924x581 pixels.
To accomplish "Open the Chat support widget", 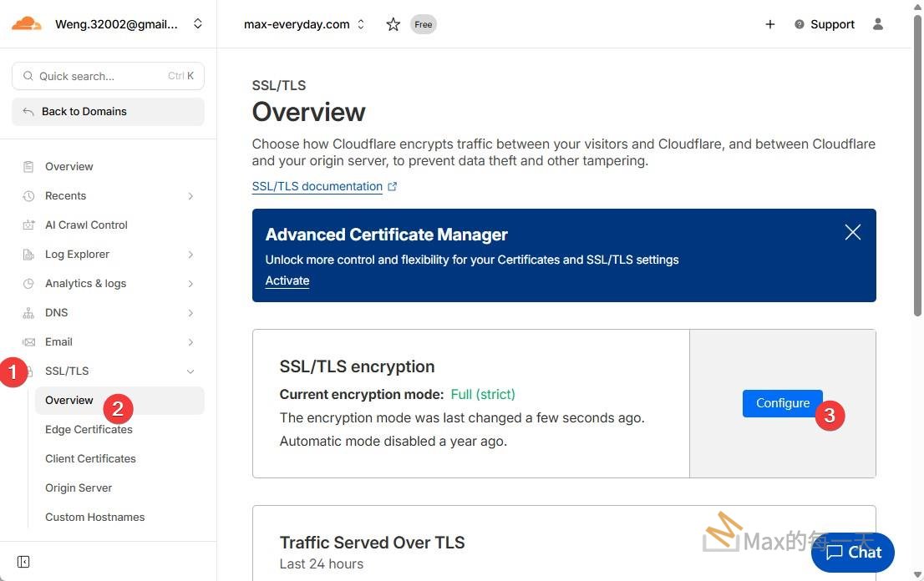I will point(852,552).
